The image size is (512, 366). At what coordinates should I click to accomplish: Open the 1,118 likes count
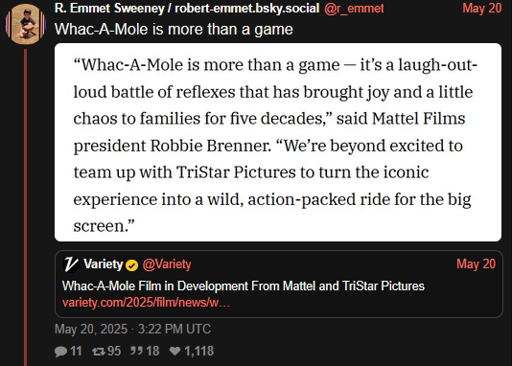coord(199,351)
